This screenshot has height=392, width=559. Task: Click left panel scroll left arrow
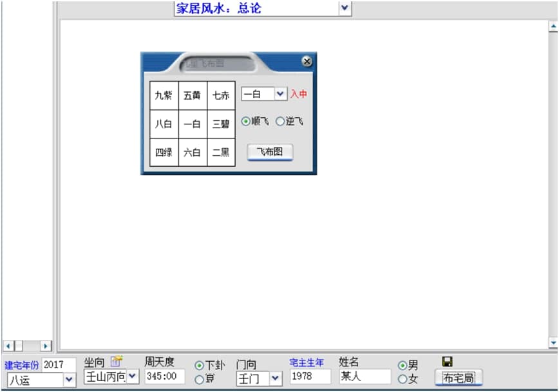point(8,346)
